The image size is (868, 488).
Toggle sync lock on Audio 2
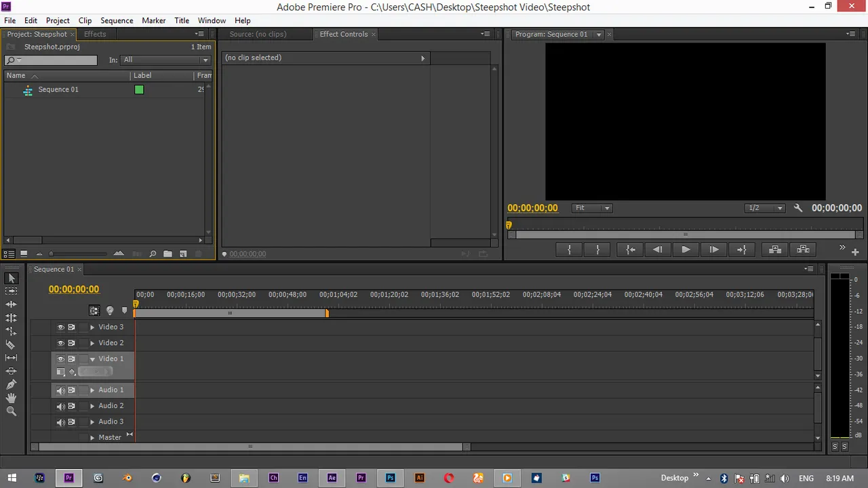(x=71, y=406)
